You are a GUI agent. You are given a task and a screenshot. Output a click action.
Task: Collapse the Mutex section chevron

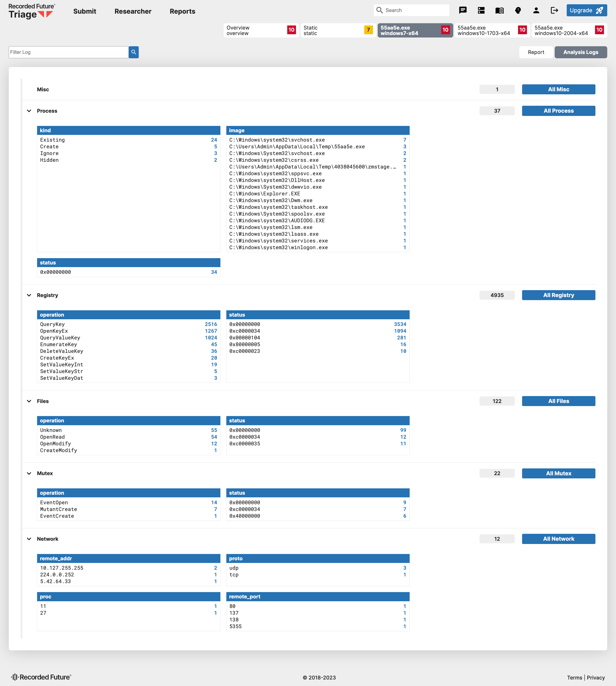point(29,473)
